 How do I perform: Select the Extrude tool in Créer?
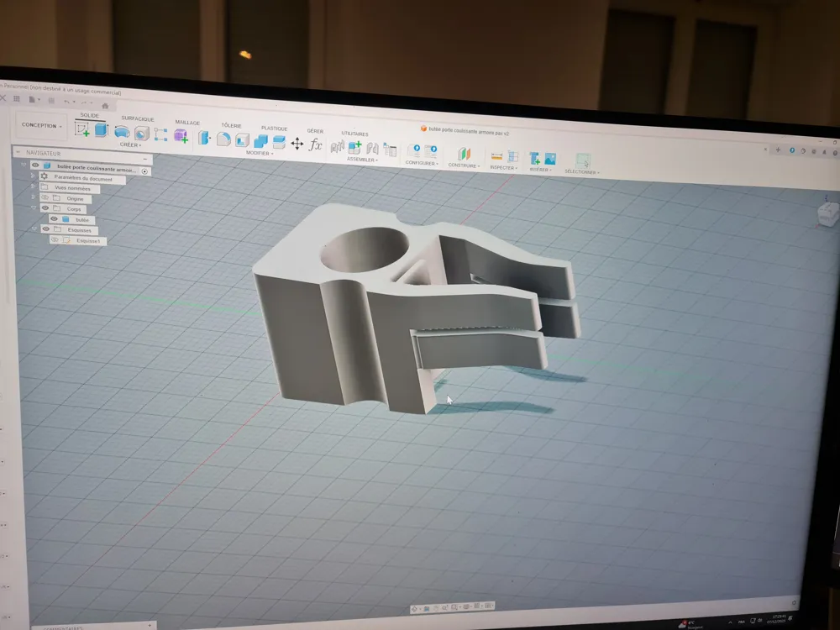tap(102, 129)
